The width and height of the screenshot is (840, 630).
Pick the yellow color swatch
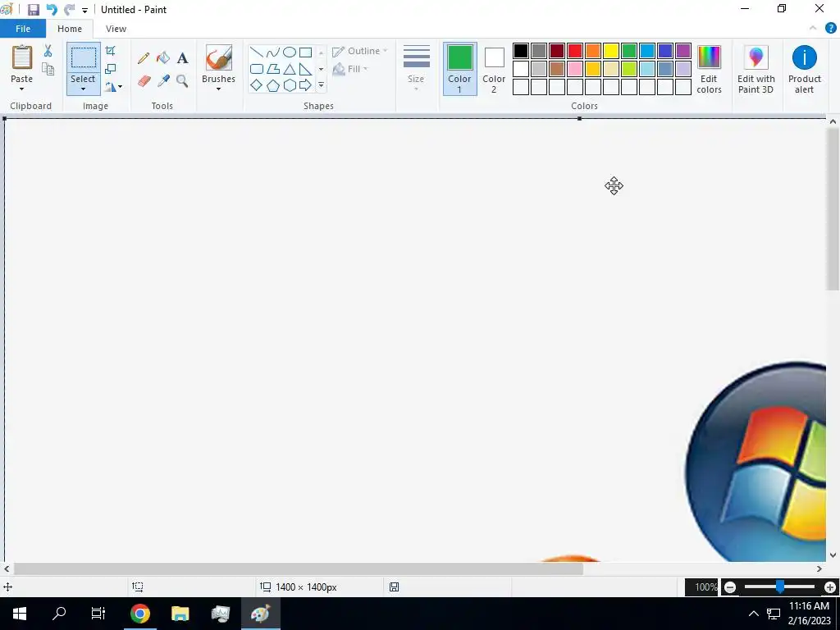coord(610,51)
